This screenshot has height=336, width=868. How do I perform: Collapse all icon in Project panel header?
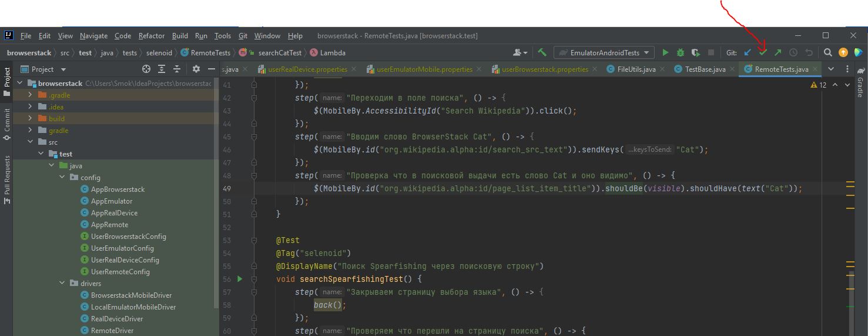click(177, 69)
